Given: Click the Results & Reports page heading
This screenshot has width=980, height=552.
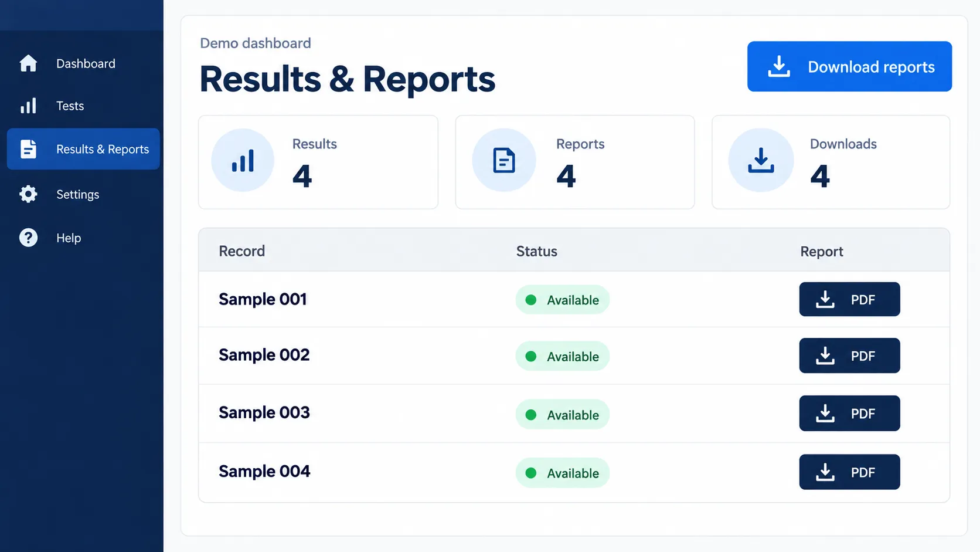Looking at the screenshot, I should click(347, 79).
